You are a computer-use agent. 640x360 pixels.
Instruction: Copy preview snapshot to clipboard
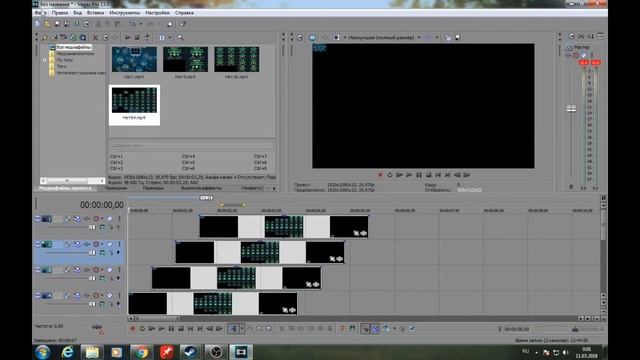tap(448, 38)
